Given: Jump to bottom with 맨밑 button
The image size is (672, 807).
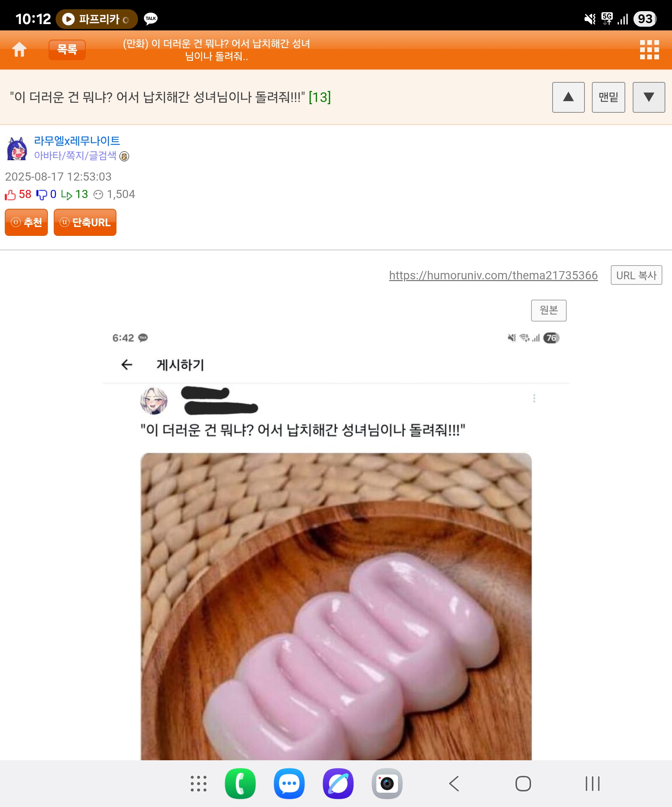Looking at the screenshot, I should tap(608, 97).
